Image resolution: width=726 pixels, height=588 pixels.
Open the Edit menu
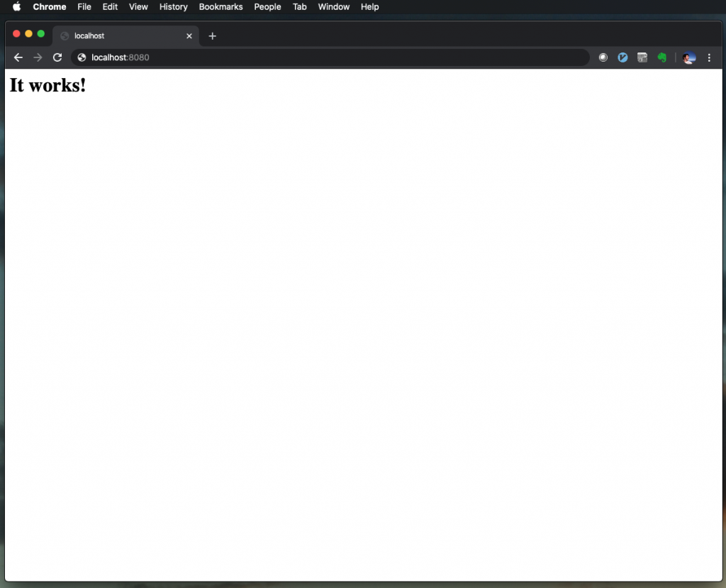point(110,6)
